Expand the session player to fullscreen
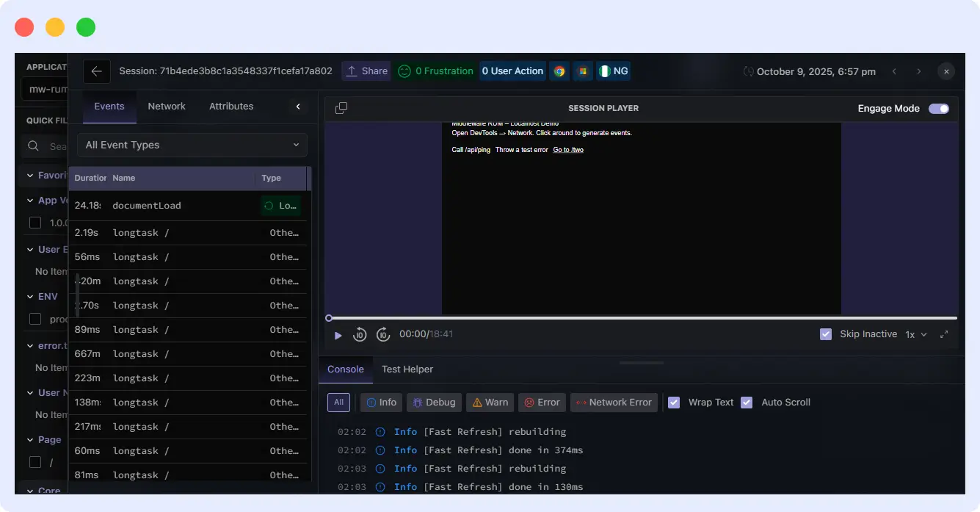980x512 pixels. 945,334
